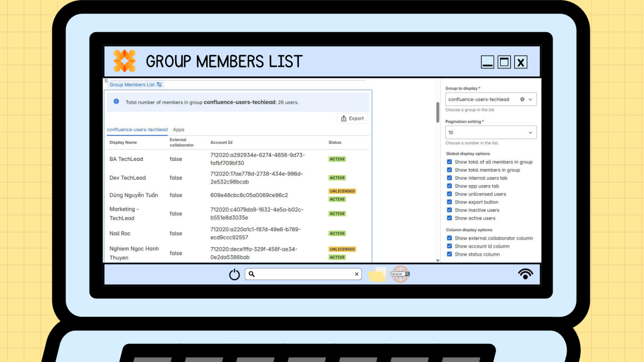
Task: Select the Nail Roc name cell
Action: click(x=121, y=233)
